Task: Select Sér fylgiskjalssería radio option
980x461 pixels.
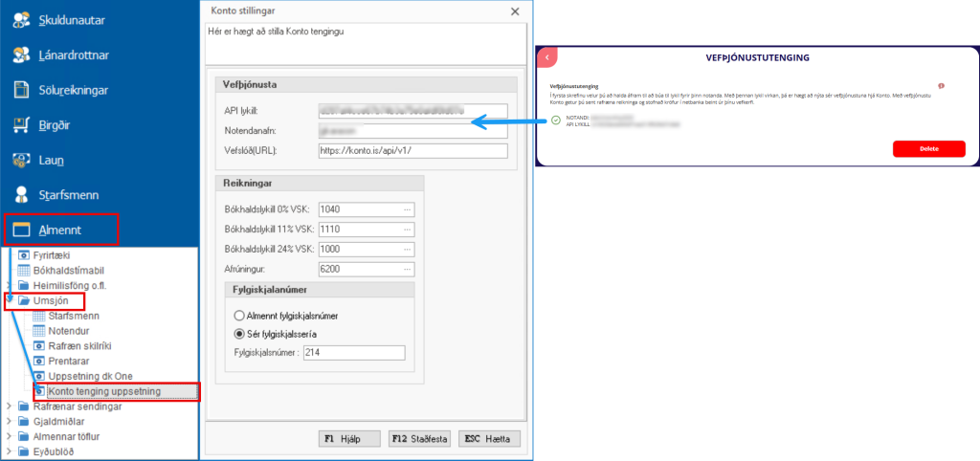Action: (x=238, y=334)
